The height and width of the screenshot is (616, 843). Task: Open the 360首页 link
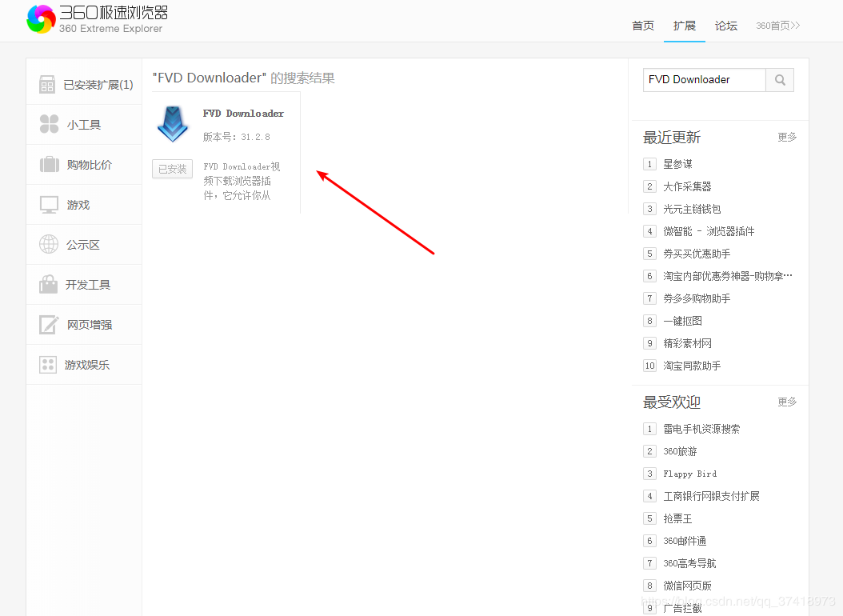click(x=777, y=26)
